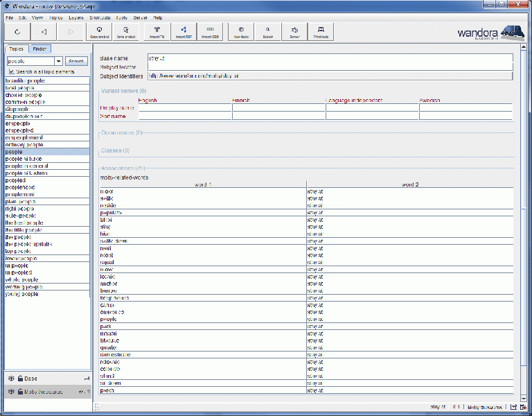The width and height of the screenshot is (532, 416).
Task: Click the word 2 column header
Action: point(410,184)
